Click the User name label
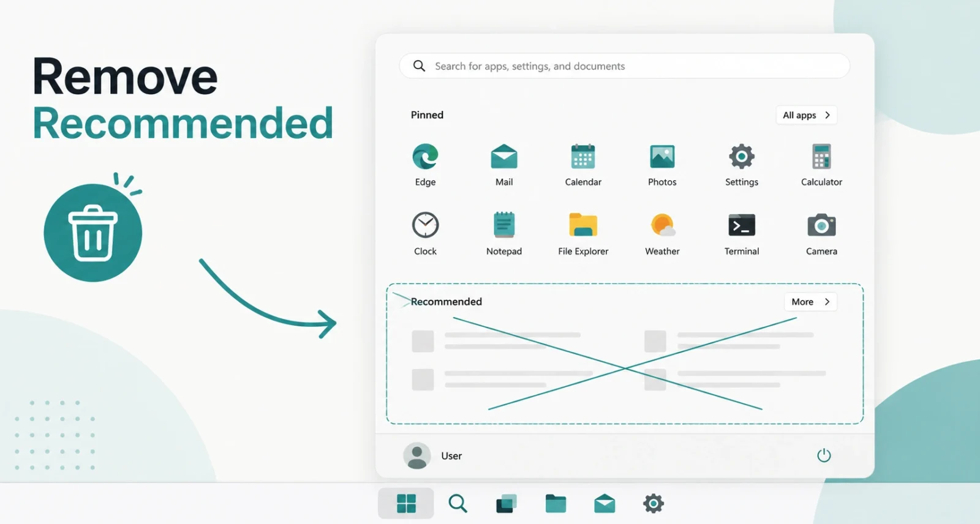Image resolution: width=980 pixels, height=524 pixels. click(451, 456)
